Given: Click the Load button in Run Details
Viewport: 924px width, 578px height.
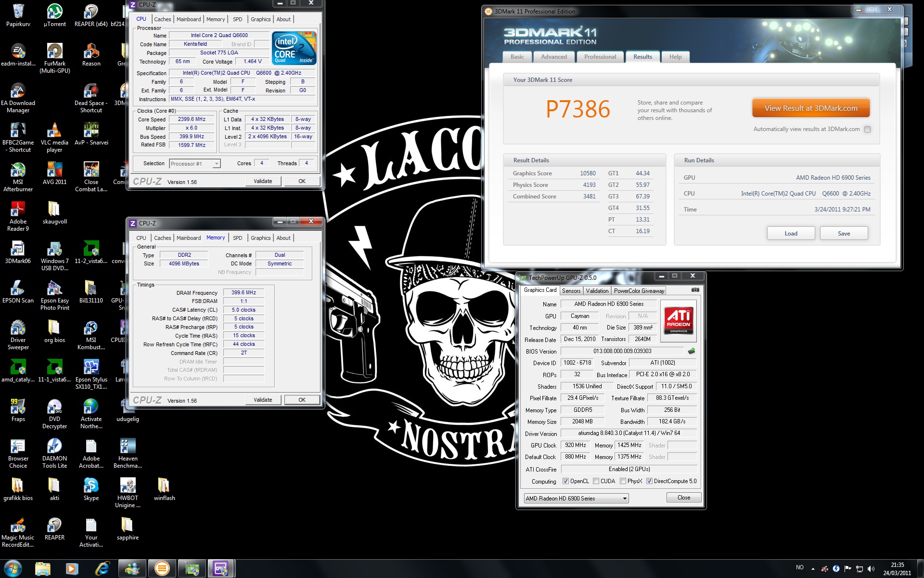Looking at the screenshot, I should 791,234.
